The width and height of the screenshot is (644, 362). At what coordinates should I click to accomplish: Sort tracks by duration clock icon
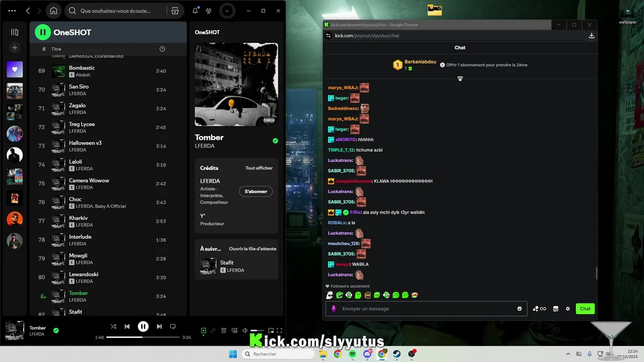(x=162, y=49)
